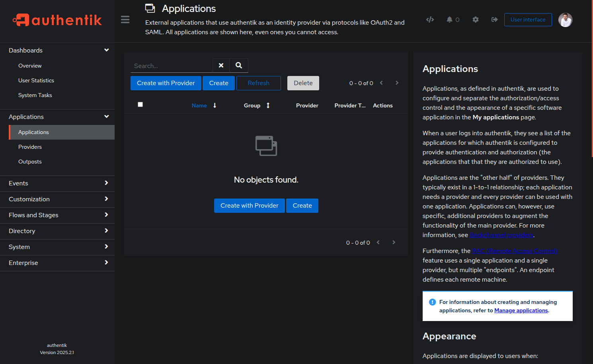Select Applications sub-item in sidebar
The width and height of the screenshot is (593, 364).
tap(62, 132)
